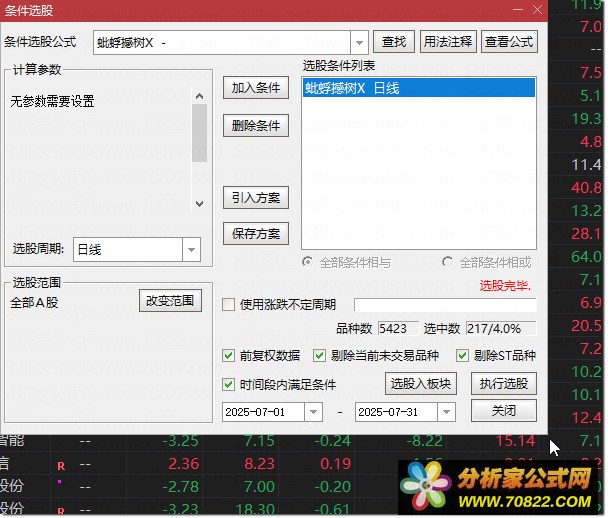Open end date 2025-07-31 dropdown arrow

coord(446,412)
